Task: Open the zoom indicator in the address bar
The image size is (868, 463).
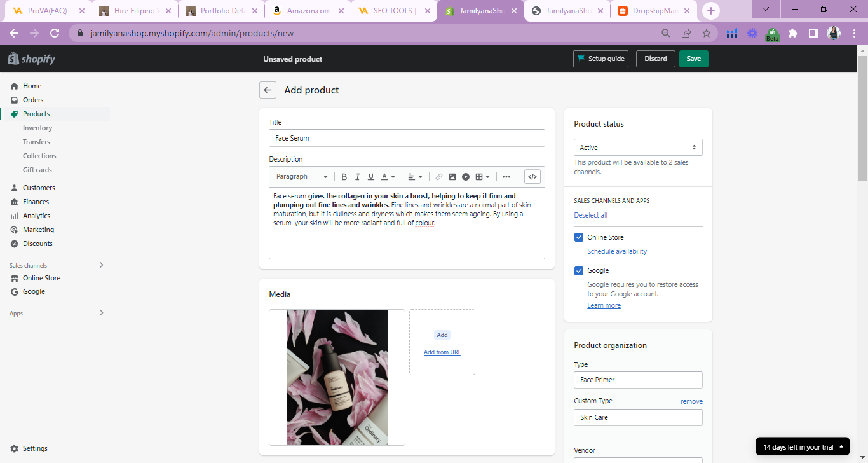Action: click(x=666, y=33)
